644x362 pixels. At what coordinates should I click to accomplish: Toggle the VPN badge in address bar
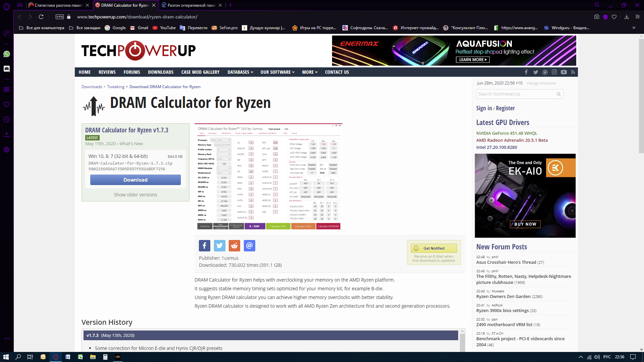(x=60, y=17)
